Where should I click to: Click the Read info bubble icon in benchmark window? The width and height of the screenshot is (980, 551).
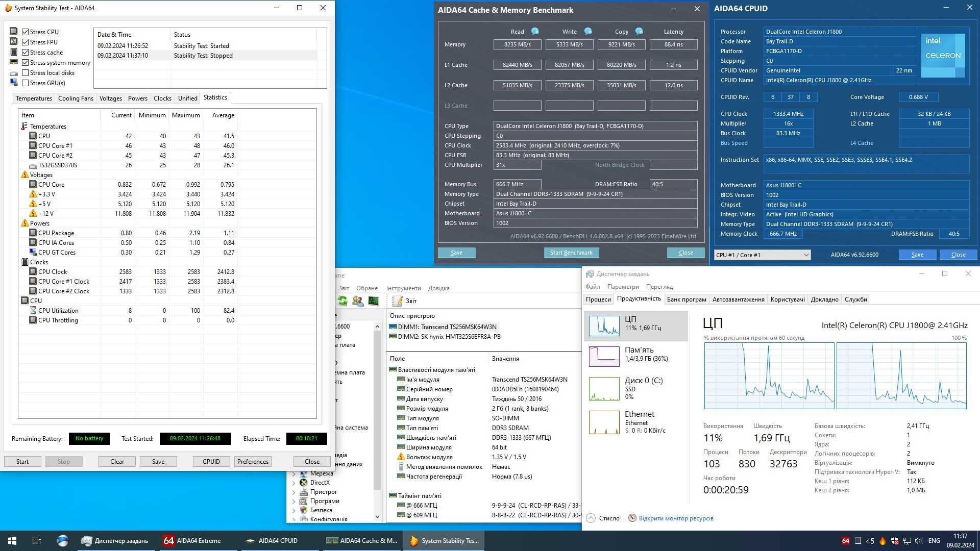(x=535, y=31)
